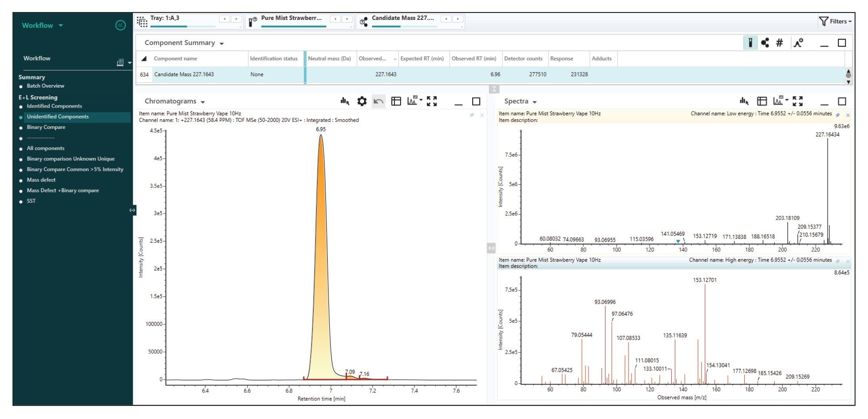This screenshot has height=419, width=868.
Task: Maximize the Chromatograms panel
Action: tap(476, 101)
